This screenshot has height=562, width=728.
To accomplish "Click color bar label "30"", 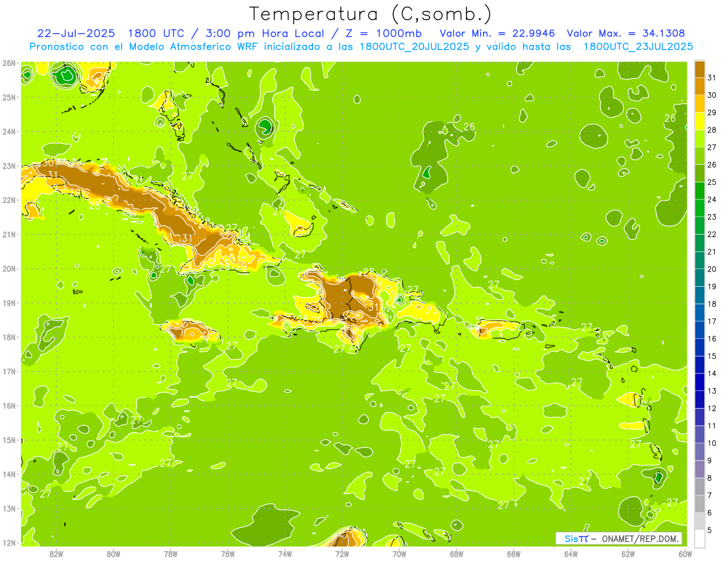I will (x=712, y=95).
